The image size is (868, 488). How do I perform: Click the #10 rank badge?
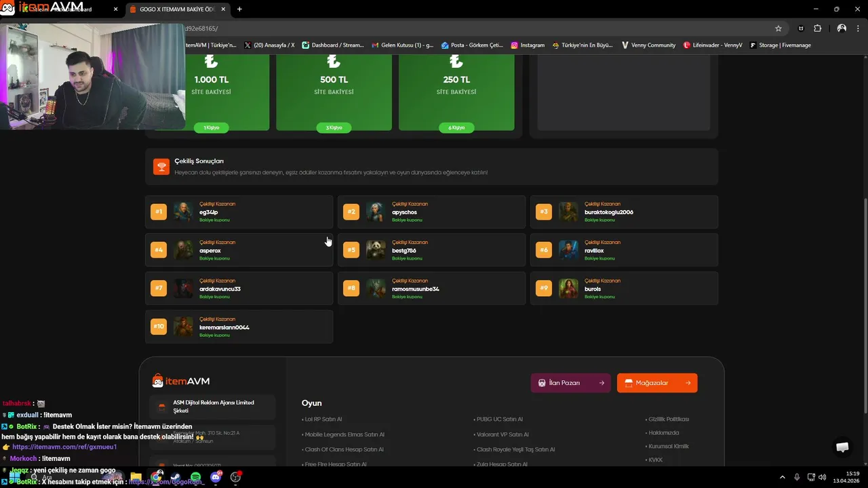click(x=159, y=327)
